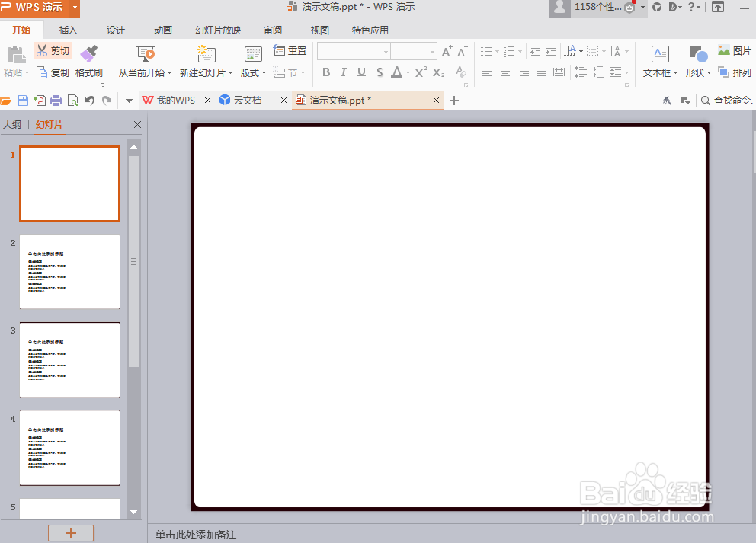Viewport: 756px width, 543px height.
Task: Justify text alignment
Action: (x=541, y=73)
